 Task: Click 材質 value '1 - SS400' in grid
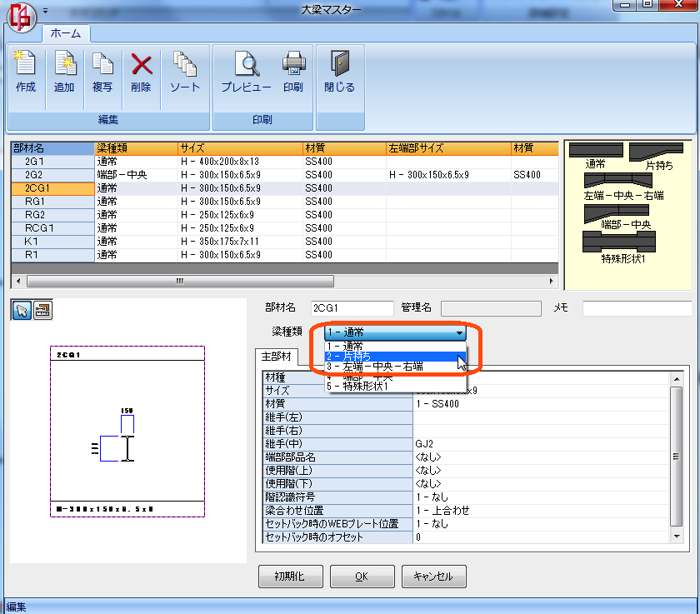(541, 404)
